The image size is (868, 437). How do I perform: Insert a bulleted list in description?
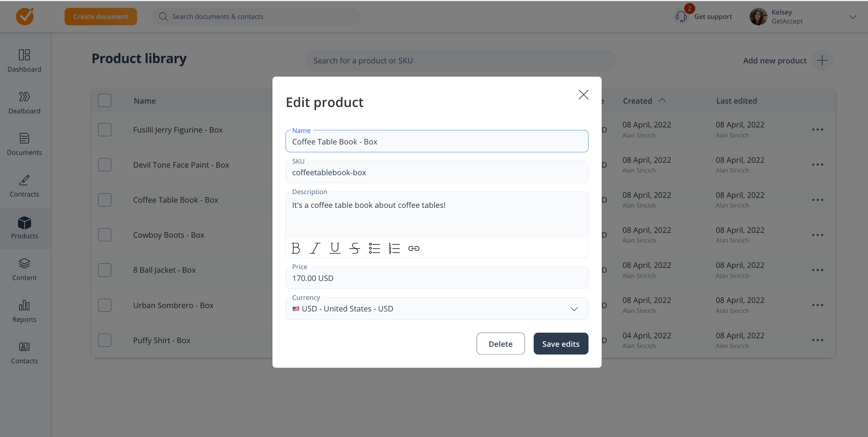click(x=374, y=248)
